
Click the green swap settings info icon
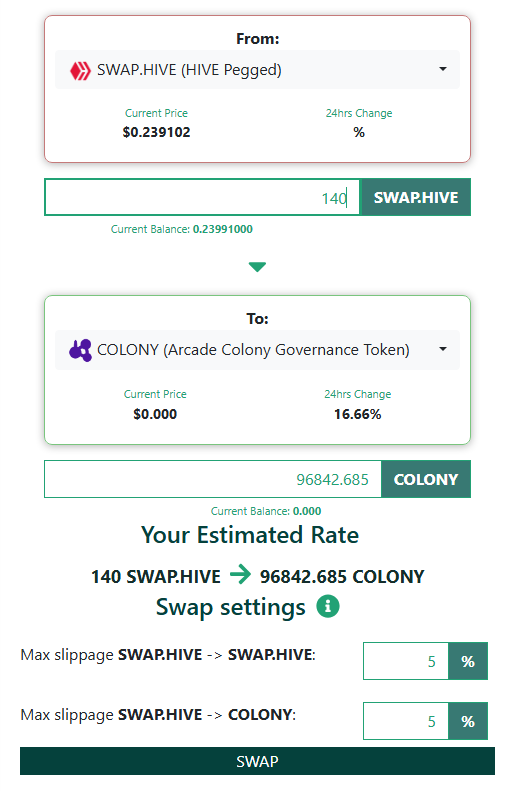[x=328, y=606]
